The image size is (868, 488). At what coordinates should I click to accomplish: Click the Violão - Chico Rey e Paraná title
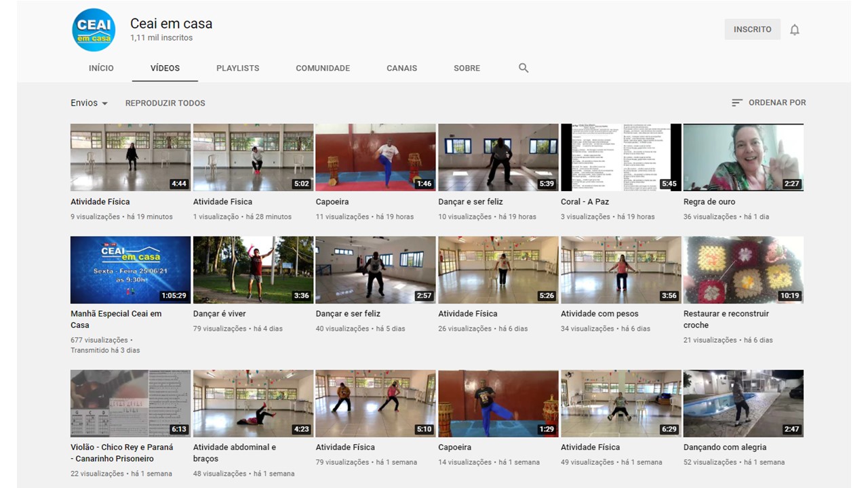[x=122, y=453]
